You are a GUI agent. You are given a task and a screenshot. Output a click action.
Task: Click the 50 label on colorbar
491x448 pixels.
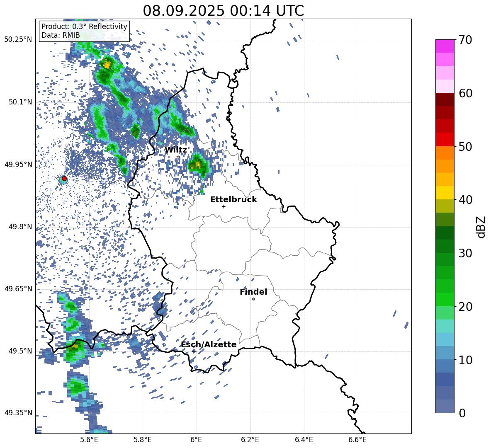tap(465, 146)
